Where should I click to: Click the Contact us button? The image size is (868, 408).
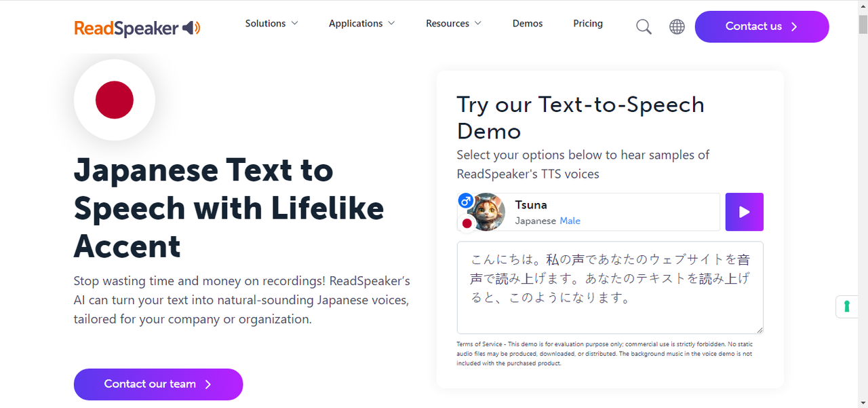(x=762, y=26)
